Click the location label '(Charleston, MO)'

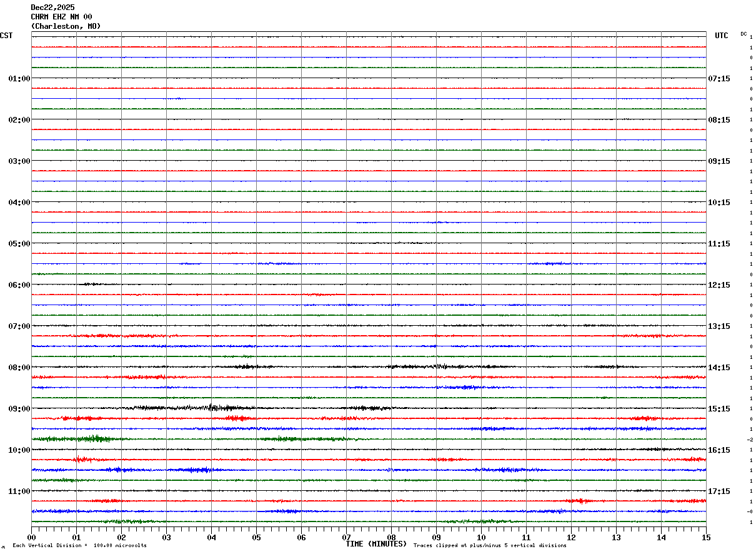[66, 26]
